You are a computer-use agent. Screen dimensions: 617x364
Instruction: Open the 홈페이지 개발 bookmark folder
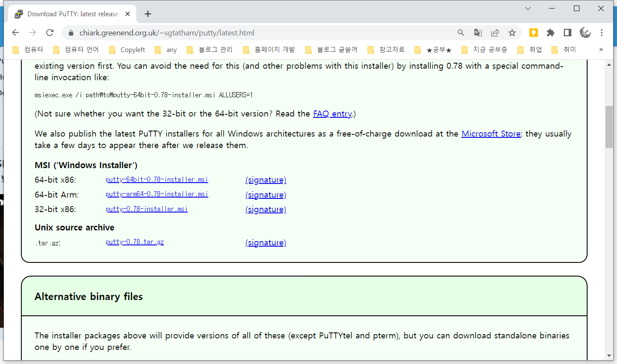point(269,50)
